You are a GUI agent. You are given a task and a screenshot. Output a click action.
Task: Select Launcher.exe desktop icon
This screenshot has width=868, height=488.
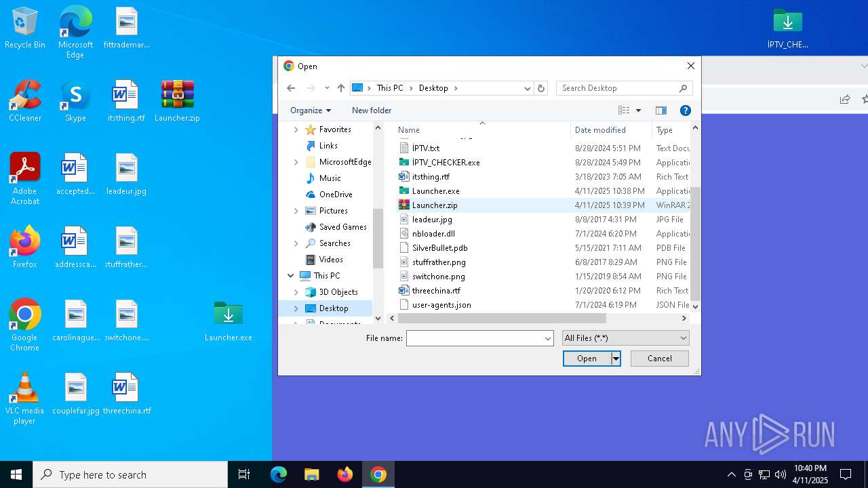229,321
